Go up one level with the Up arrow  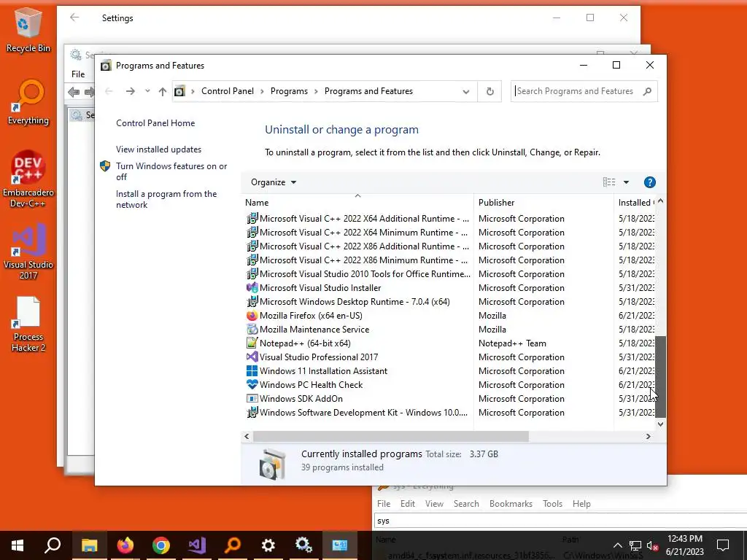tap(163, 91)
